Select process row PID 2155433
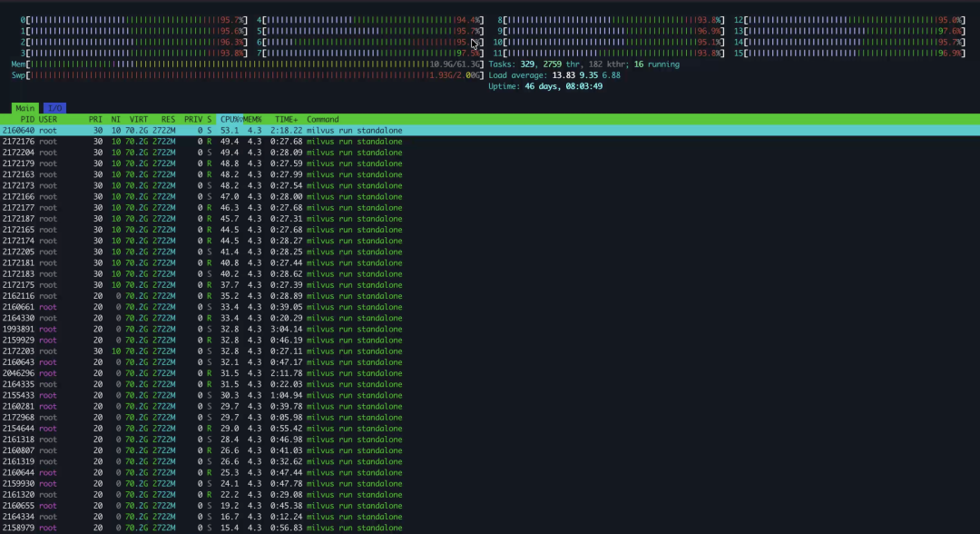Viewport: 980px width, 534px height. 490,396
